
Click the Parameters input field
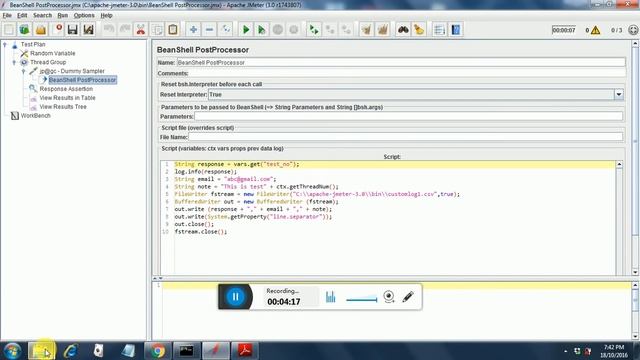409,116
